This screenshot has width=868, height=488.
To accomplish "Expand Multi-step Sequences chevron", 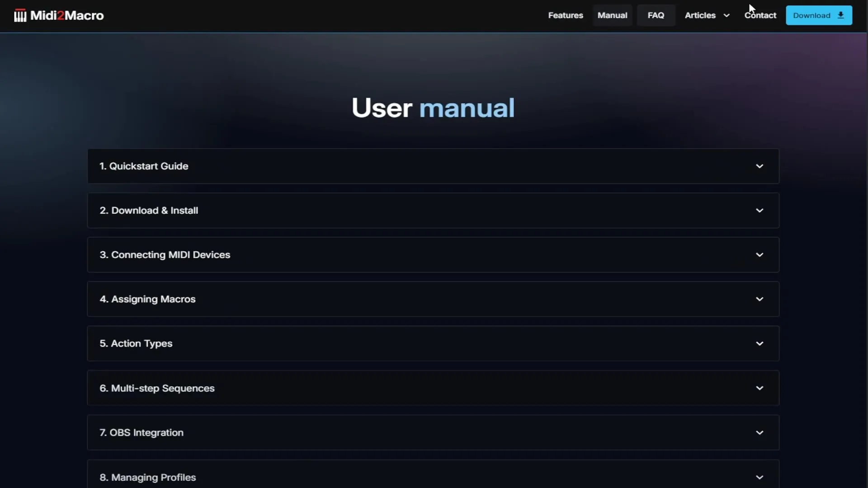I will click(x=759, y=388).
